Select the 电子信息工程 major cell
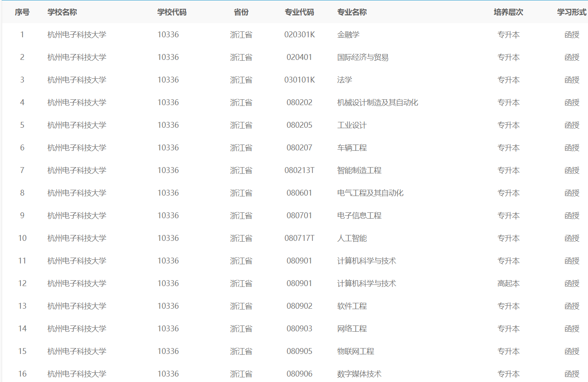The width and height of the screenshot is (588, 382). click(x=359, y=216)
